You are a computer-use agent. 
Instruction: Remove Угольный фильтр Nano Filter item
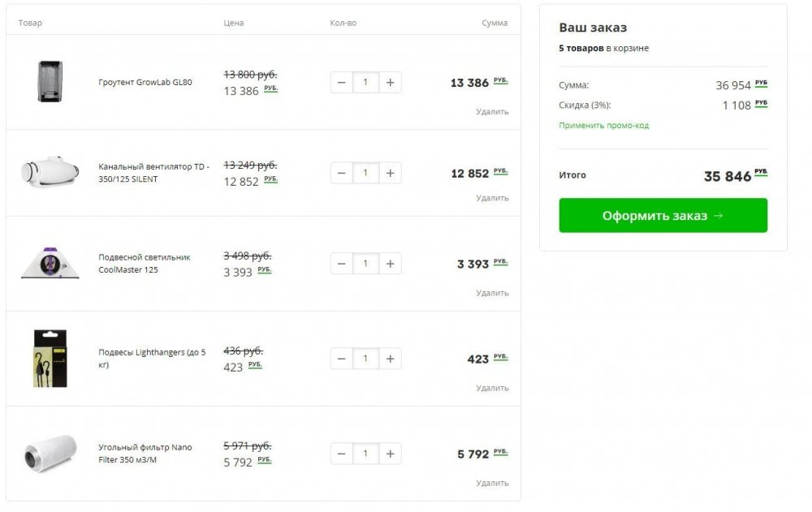[492, 483]
